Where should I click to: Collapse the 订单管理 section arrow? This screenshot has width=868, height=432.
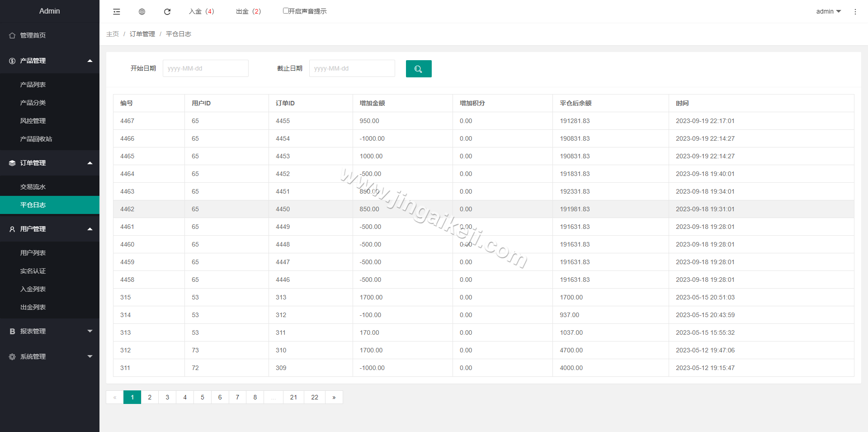[x=90, y=163]
